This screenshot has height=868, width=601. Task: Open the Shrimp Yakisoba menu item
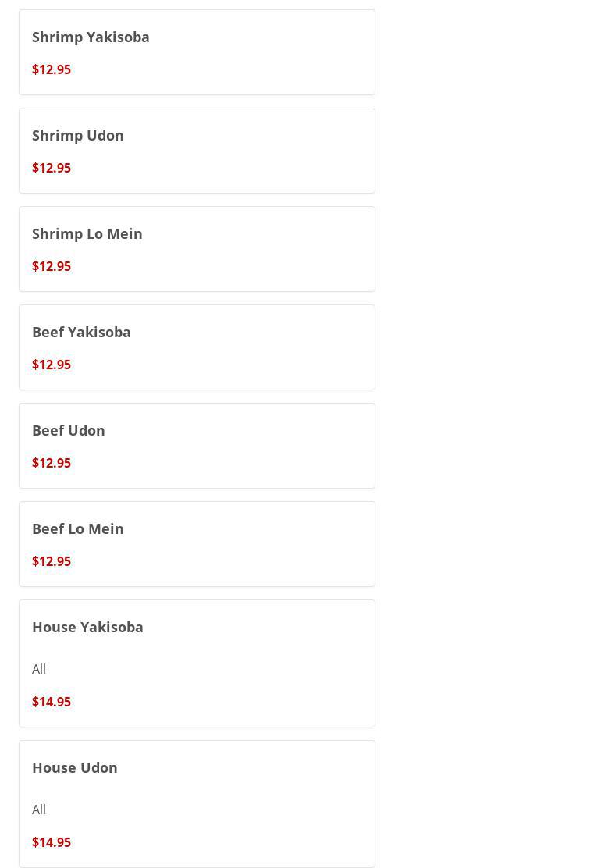click(x=91, y=37)
